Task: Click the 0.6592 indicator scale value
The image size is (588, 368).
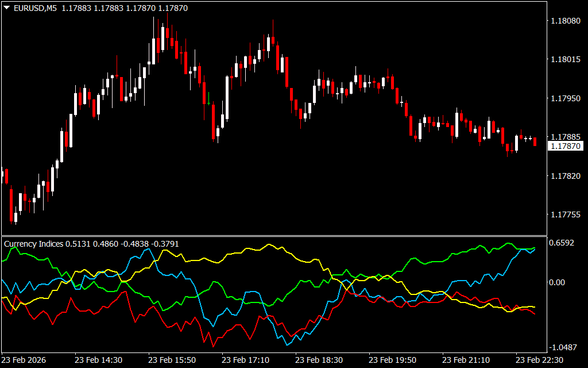Action: click(562, 243)
